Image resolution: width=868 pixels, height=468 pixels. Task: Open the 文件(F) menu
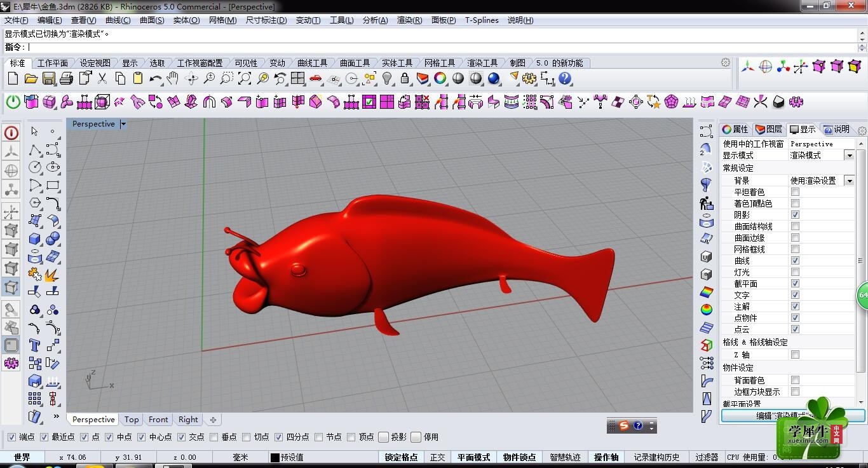coord(17,20)
